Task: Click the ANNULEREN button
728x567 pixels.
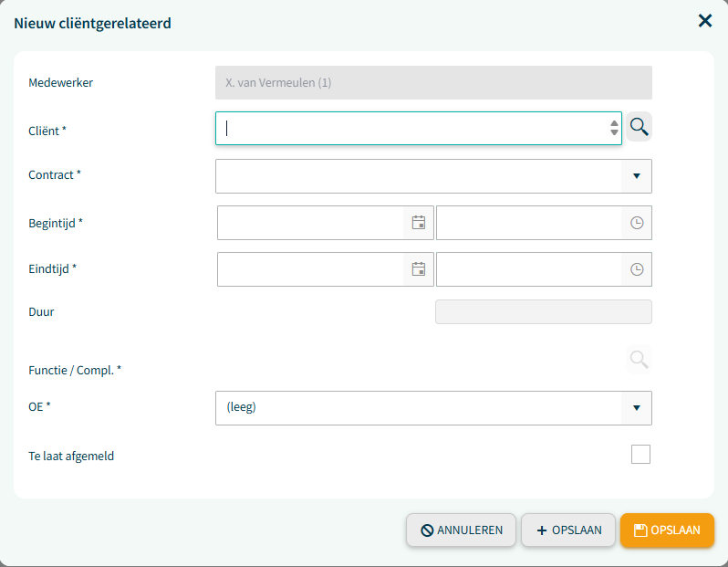Action: coord(461,530)
